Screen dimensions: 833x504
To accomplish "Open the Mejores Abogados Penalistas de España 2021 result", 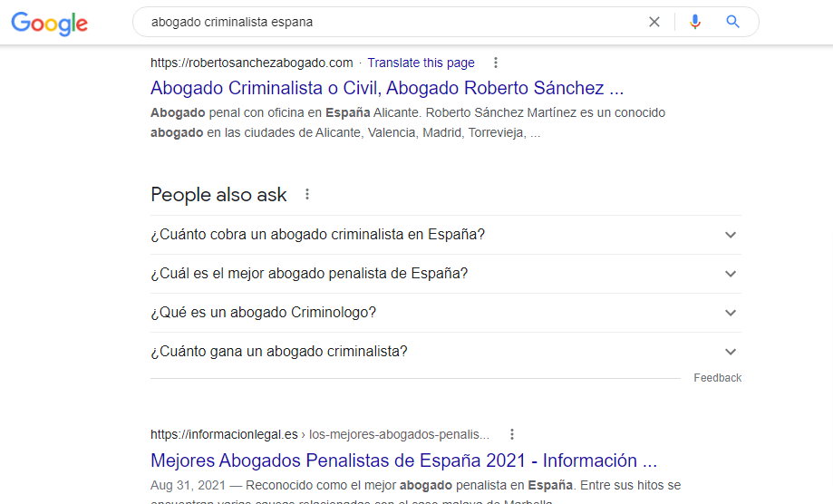I will [x=403, y=460].
